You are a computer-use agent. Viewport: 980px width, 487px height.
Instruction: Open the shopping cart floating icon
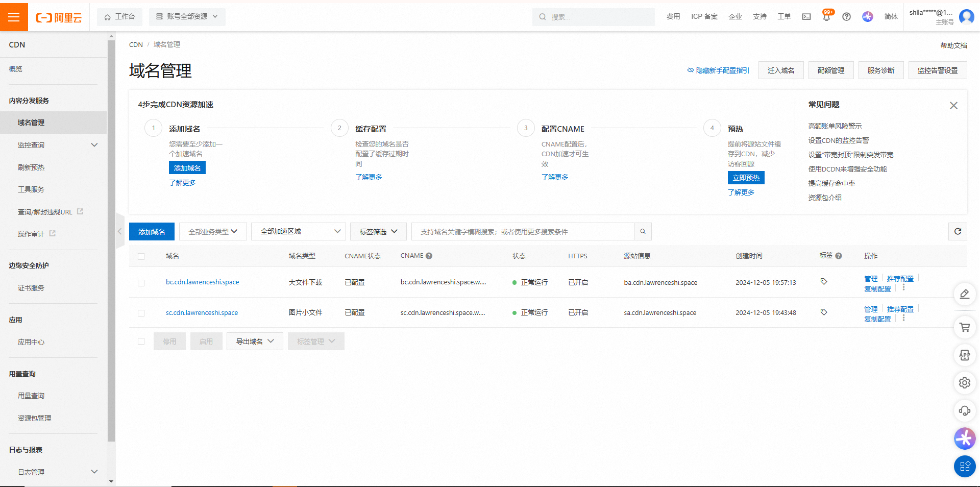pyautogui.click(x=964, y=328)
